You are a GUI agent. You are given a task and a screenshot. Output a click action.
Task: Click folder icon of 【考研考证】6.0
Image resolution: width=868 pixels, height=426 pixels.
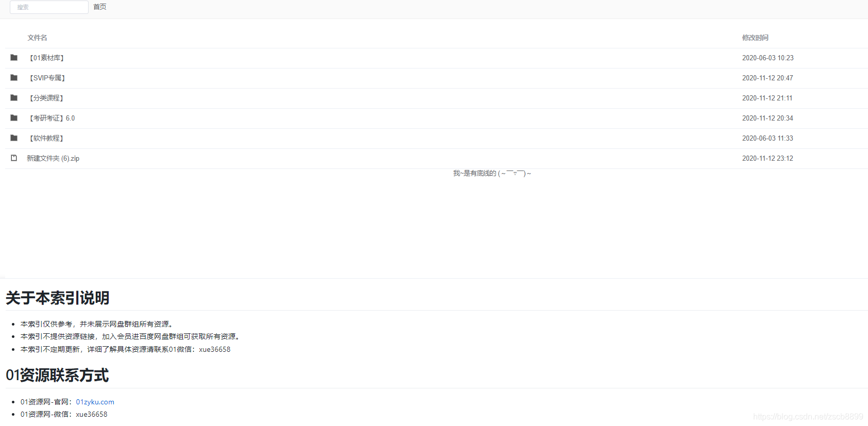pos(14,118)
